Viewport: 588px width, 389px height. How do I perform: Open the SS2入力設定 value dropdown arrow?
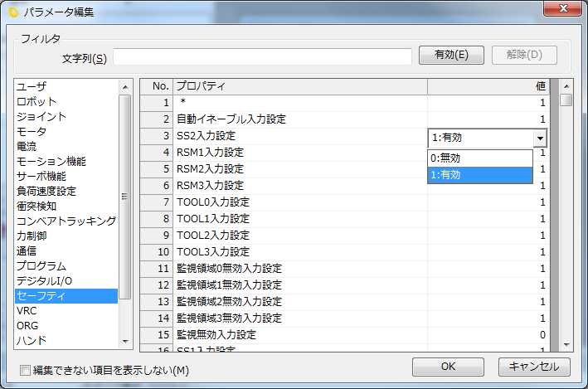[x=541, y=139]
